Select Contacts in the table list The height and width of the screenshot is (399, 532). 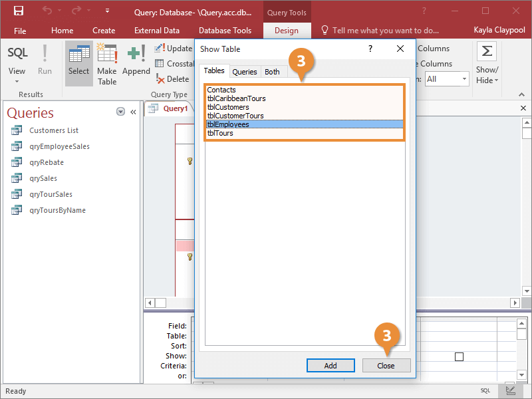[x=305, y=90]
